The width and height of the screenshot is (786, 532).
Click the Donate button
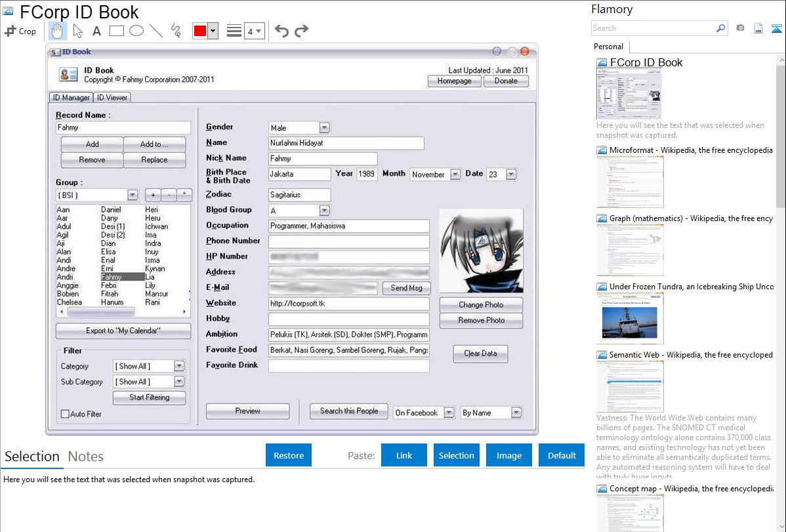[x=506, y=81]
